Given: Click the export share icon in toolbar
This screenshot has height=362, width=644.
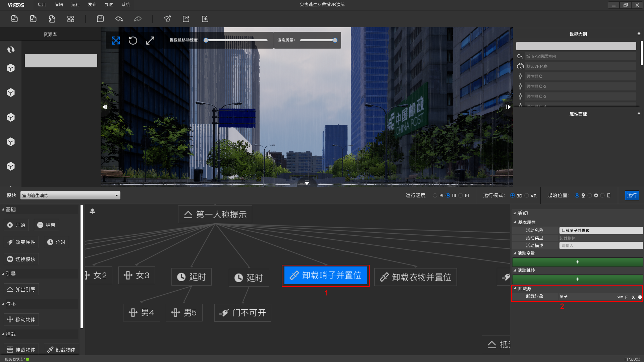Looking at the screenshot, I should tap(186, 19).
